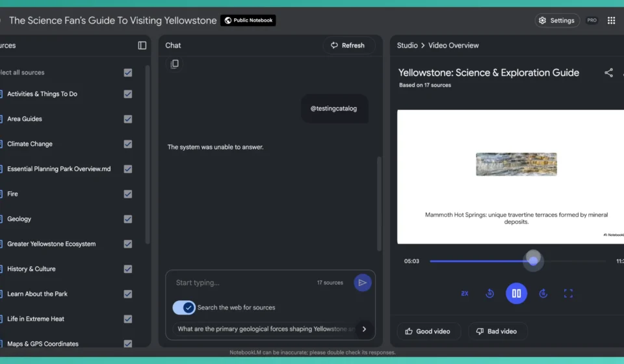Select the suggested geological forces question
The width and height of the screenshot is (624, 364).
point(266,329)
